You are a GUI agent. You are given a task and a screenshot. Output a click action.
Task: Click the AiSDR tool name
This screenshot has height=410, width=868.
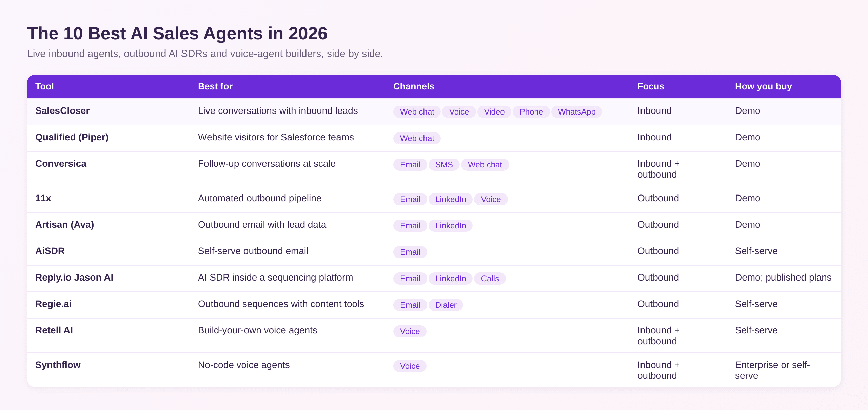(x=50, y=251)
